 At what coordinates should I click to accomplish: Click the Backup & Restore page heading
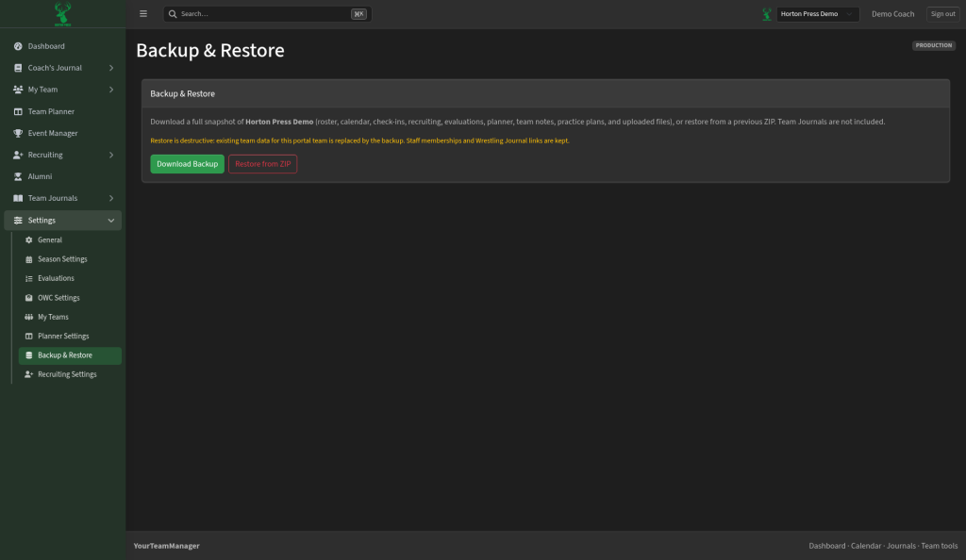click(210, 50)
